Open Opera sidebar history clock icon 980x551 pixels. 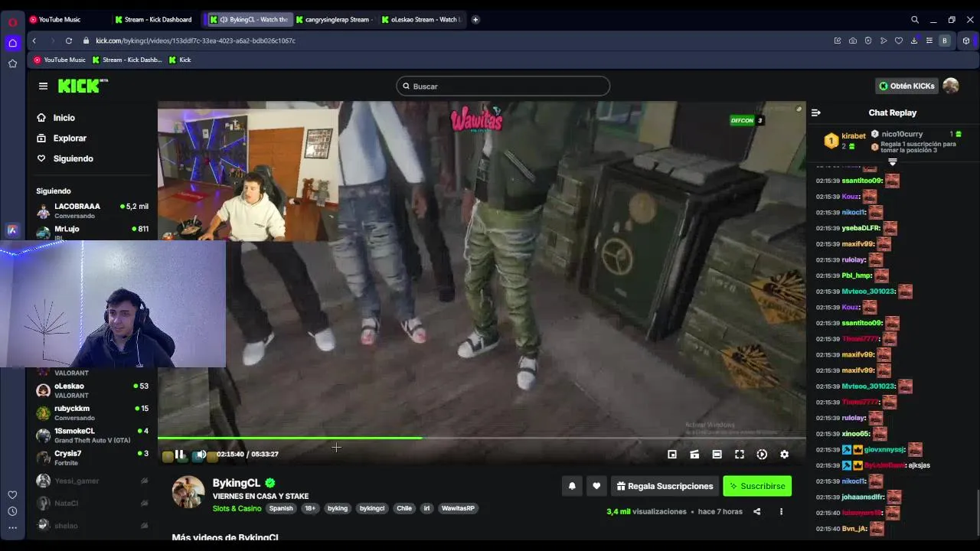click(12, 511)
